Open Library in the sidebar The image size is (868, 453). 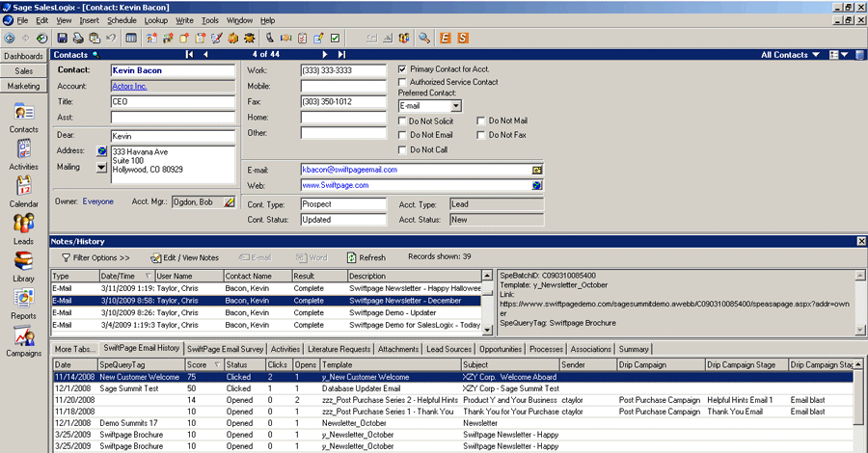tap(24, 267)
